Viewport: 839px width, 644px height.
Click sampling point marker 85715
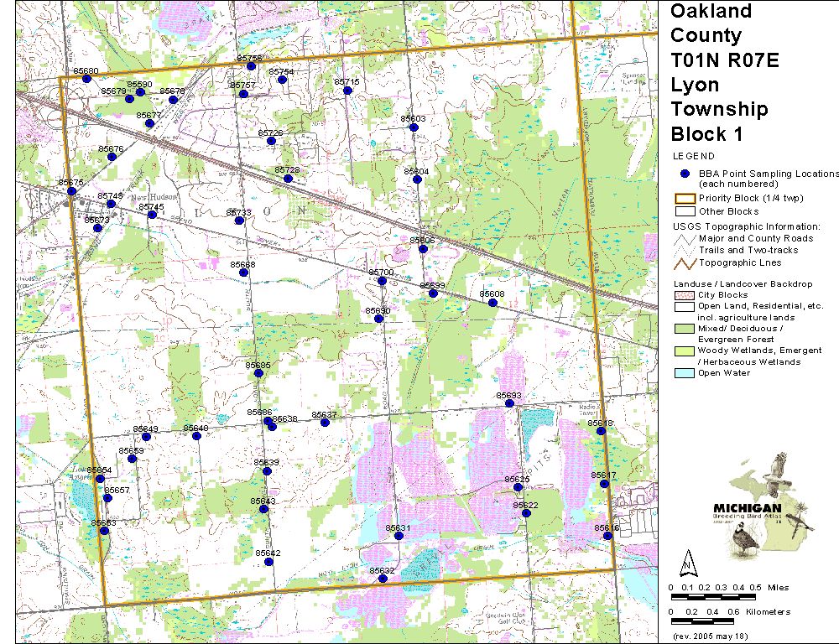tap(347, 91)
